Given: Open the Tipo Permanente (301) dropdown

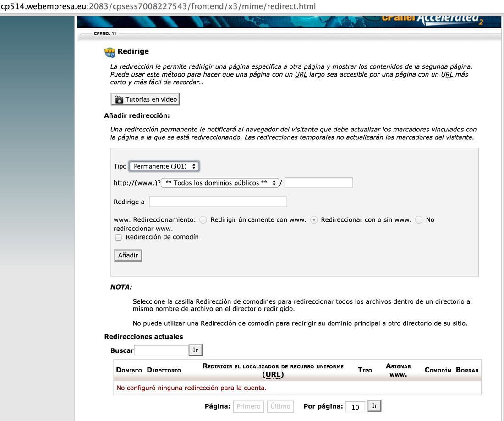Looking at the screenshot, I should pyautogui.click(x=164, y=166).
